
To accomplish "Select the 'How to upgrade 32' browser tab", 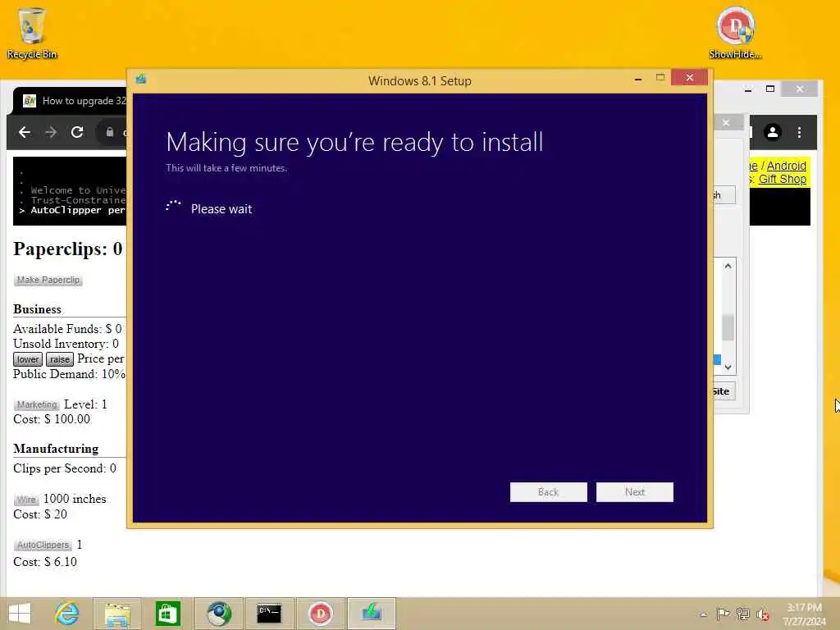I will click(x=75, y=101).
